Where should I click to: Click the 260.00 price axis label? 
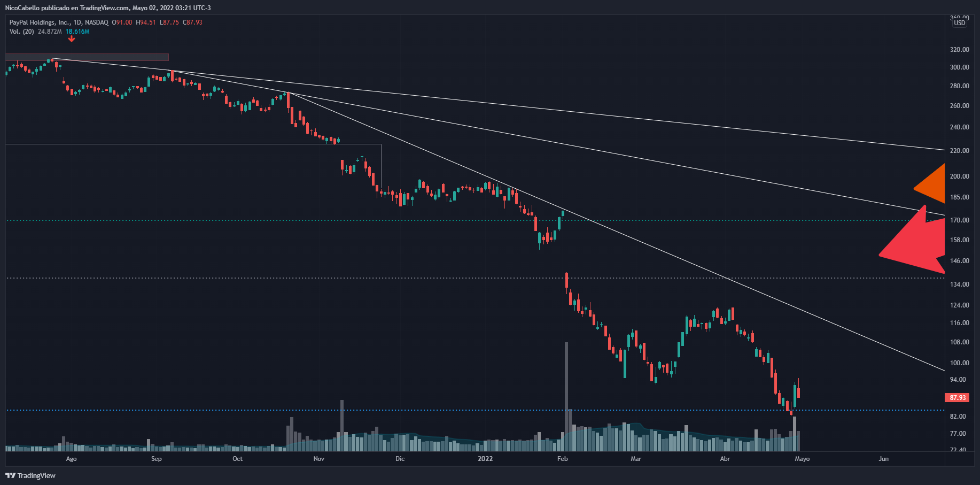[959, 105]
